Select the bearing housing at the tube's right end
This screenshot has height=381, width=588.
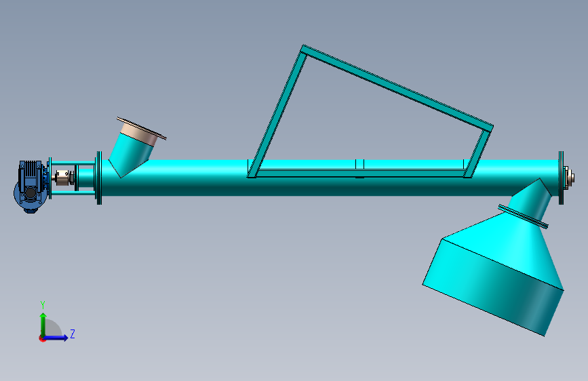(569, 178)
